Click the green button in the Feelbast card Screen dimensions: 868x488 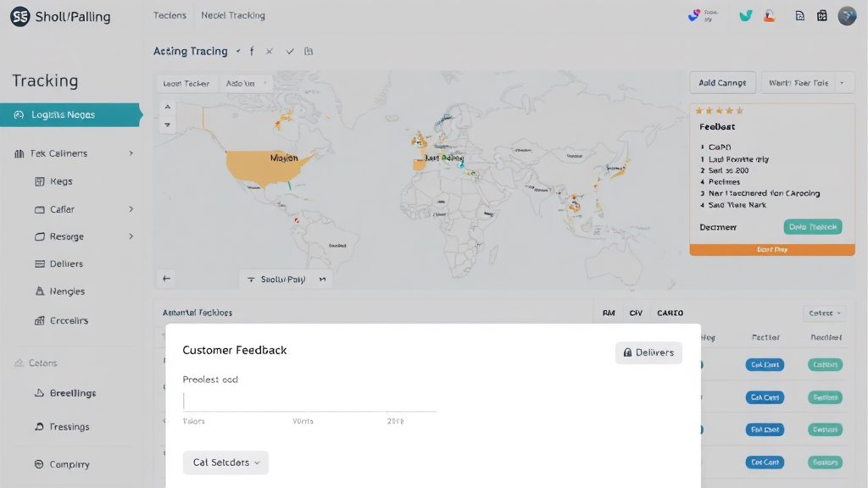(x=813, y=227)
